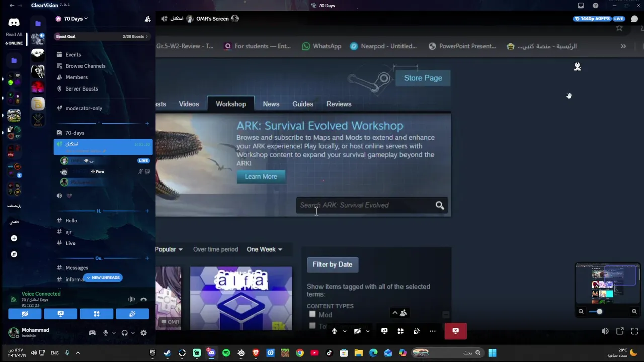Click the stream zoom slider handle
The image size is (644, 362).
[599, 311]
